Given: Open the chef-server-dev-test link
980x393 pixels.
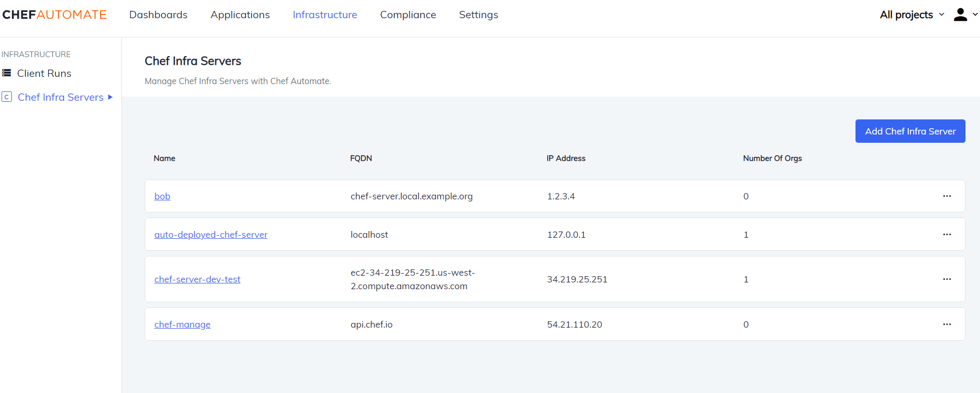Looking at the screenshot, I should coord(197,279).
